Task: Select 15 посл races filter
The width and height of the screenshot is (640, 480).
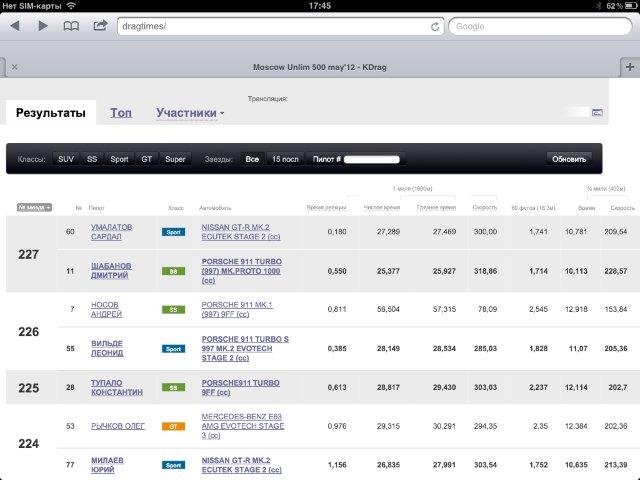Action: (285, 159)
